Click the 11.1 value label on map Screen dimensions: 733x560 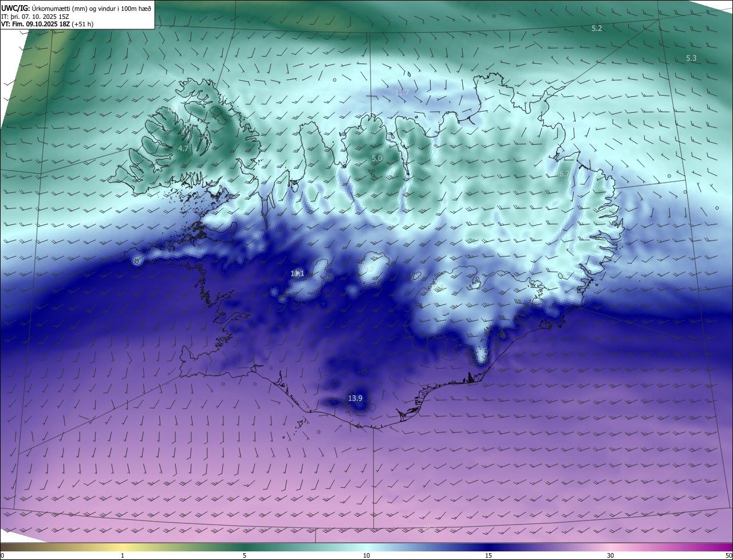(297, 274)
